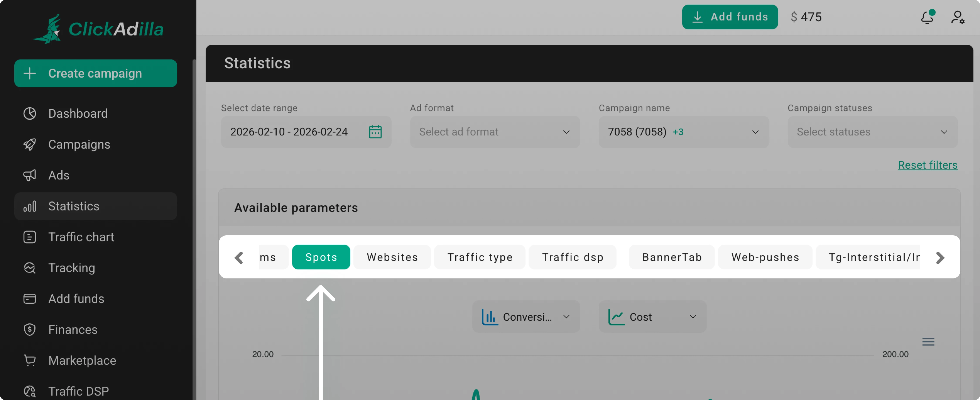Viewport: 980px width, 400px height.
Task: Open notifications bell icon
Action: 928,17
